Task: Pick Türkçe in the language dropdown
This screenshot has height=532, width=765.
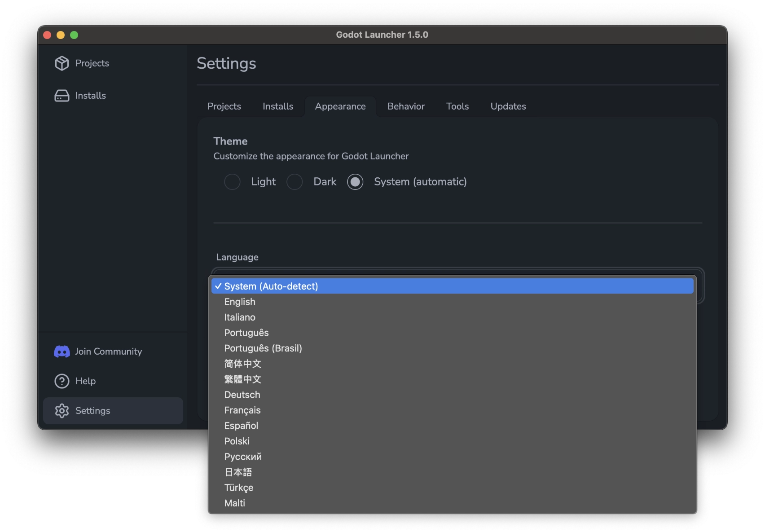Action: click(x=238, y=488)
